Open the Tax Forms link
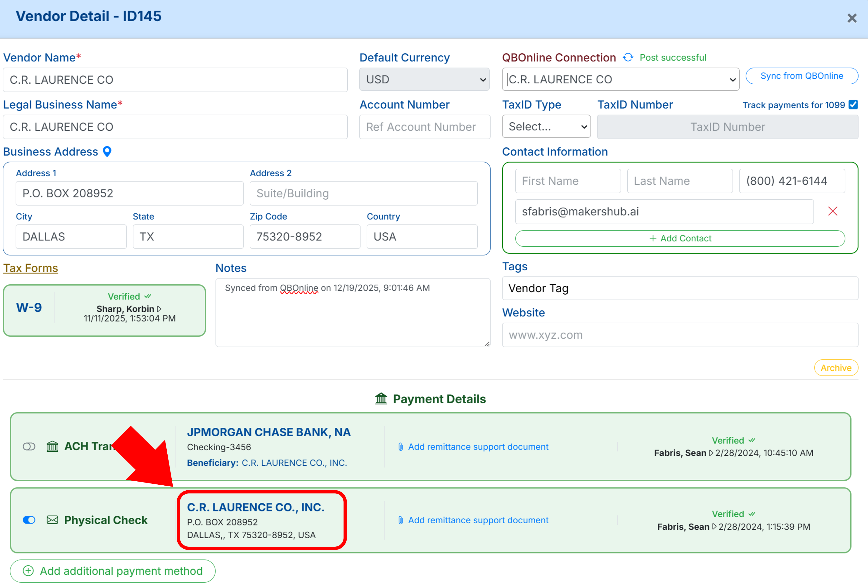868x588 pixels. point(31,268)
